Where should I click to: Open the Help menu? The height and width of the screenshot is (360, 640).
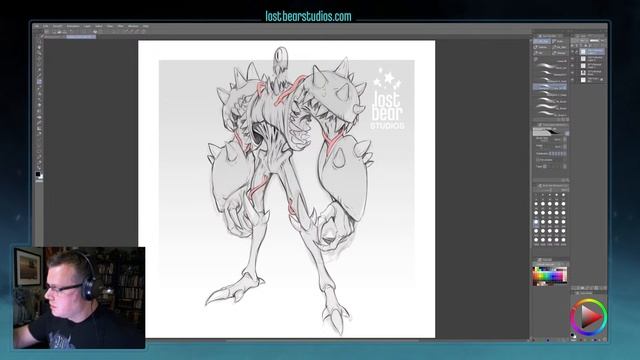pyautogui.click(x=146, y=26)
